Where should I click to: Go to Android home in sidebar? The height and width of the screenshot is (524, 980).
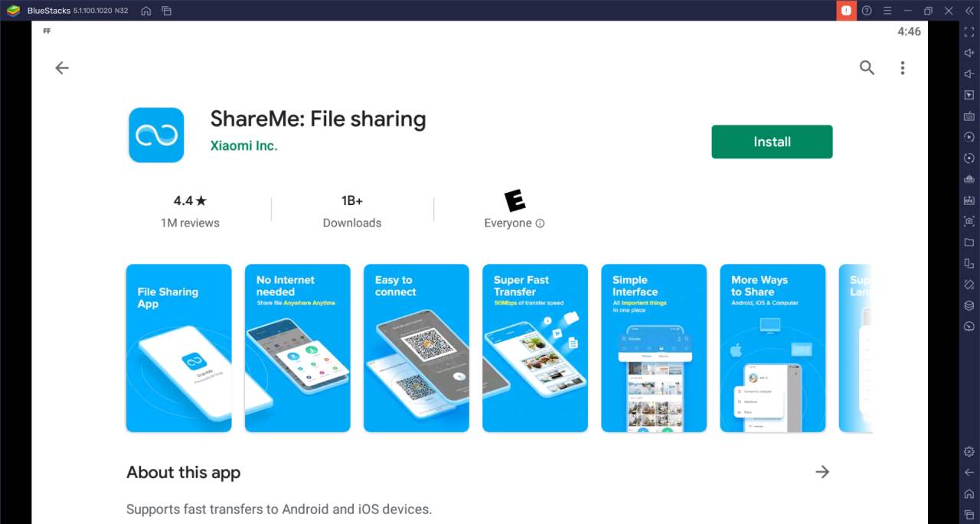(969, 493)
